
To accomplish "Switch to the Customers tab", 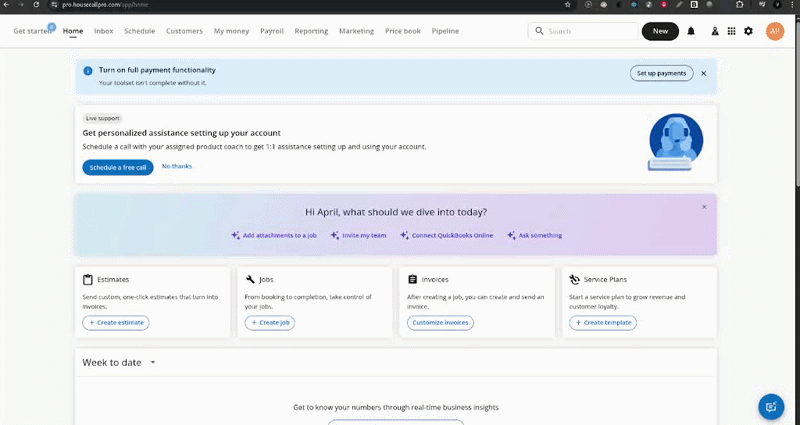I will click(x=184, y=31).
